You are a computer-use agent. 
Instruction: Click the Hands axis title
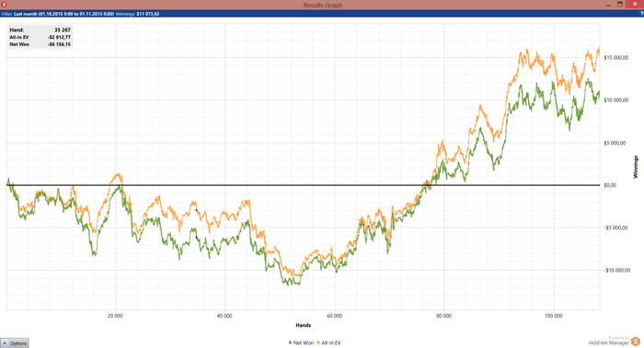point(303,325)
